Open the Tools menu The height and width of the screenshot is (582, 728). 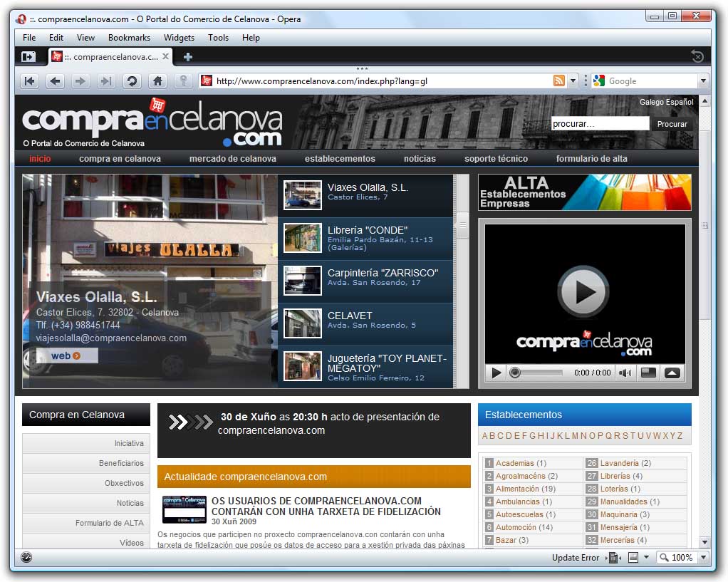click(x=218, y=38)
